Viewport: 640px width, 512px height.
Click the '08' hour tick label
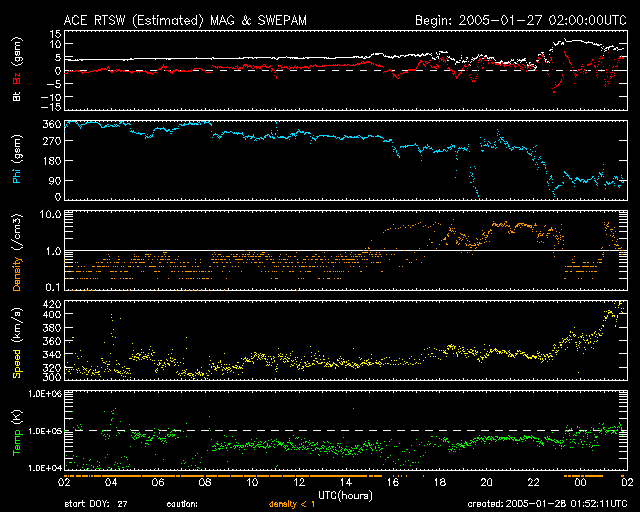tap(205, 483)
